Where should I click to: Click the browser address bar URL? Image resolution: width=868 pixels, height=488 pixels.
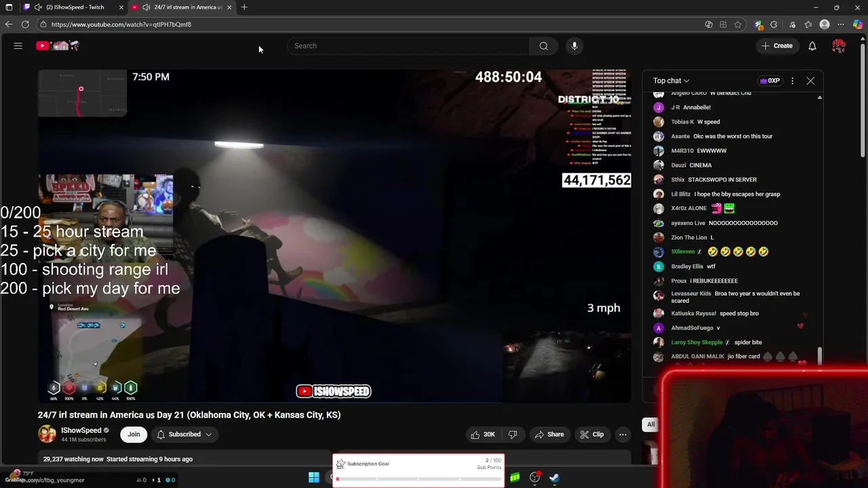121,24
